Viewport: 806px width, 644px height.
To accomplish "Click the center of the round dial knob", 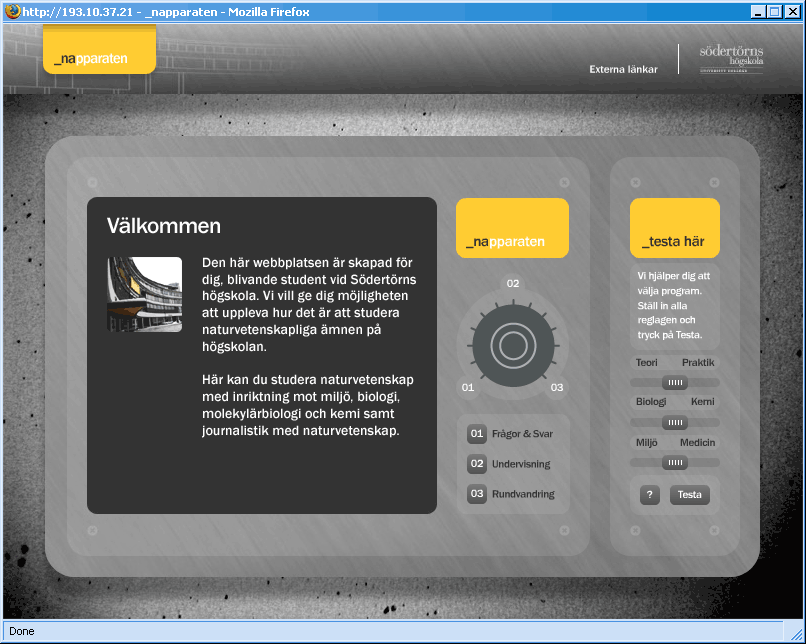I will (513, 346).
